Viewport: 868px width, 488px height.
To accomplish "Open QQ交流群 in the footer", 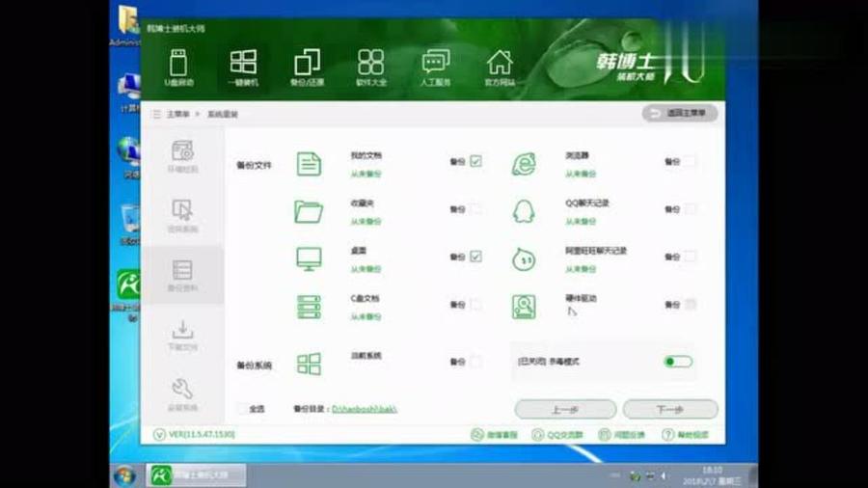I will coord(557,435).
